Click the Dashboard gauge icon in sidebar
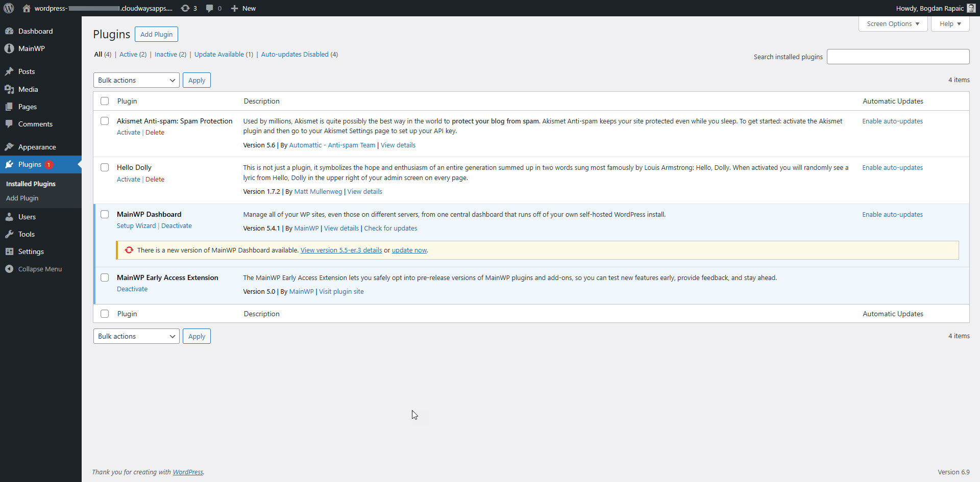This screenshot has width=980, height=482. pyautogui.click(x=9, y=31)
